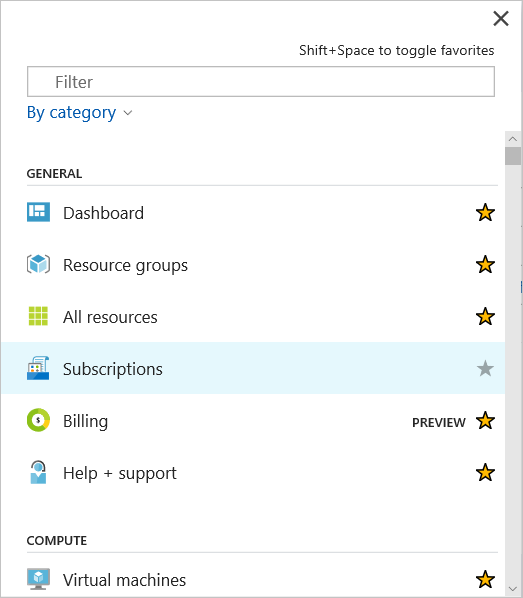523x598 pixels.
Task: Select the Subscriptions menu entry
Action: click(253, 368)
